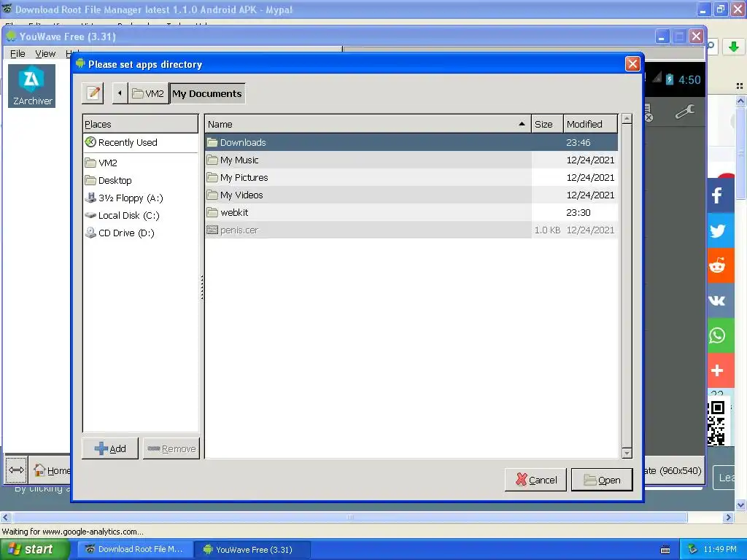Select VM2 folder in Places

140,163
